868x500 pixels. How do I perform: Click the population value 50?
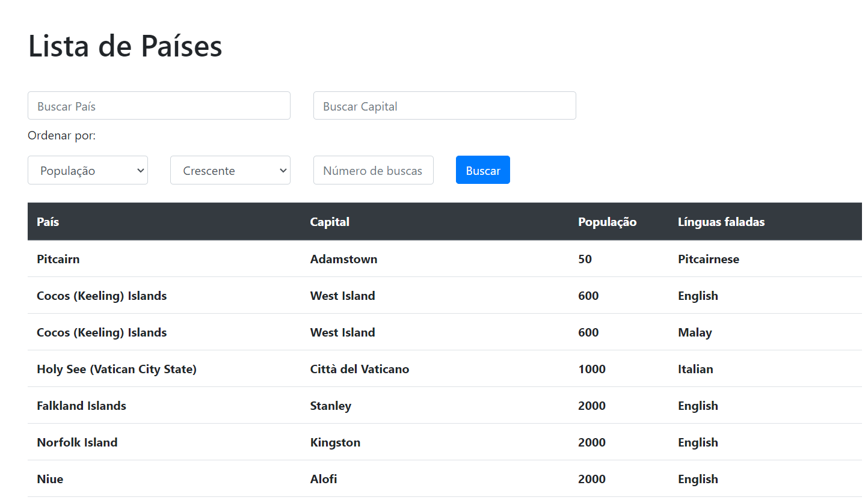point(585,259)
